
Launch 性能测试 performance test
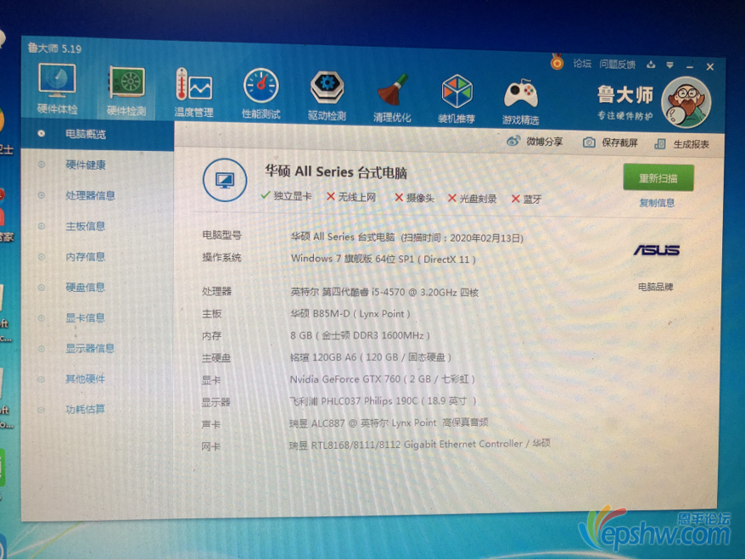pyautogui.click(x=260, y=93)
